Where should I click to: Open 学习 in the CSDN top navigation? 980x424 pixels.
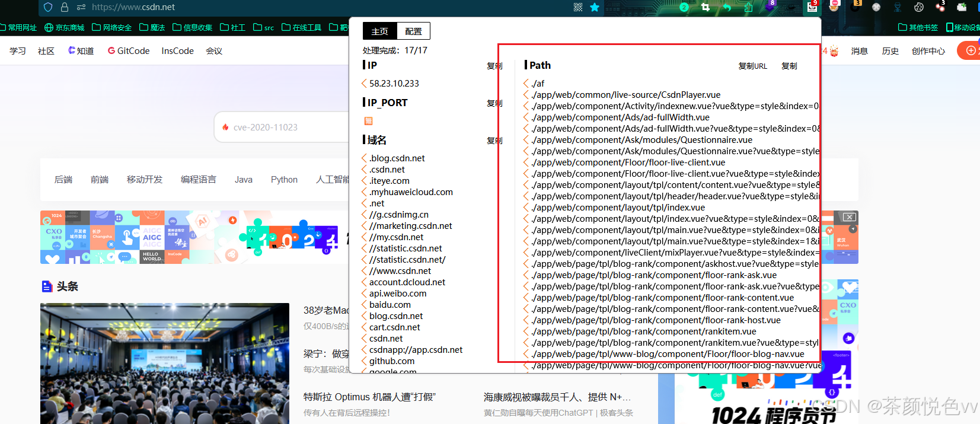18,51
